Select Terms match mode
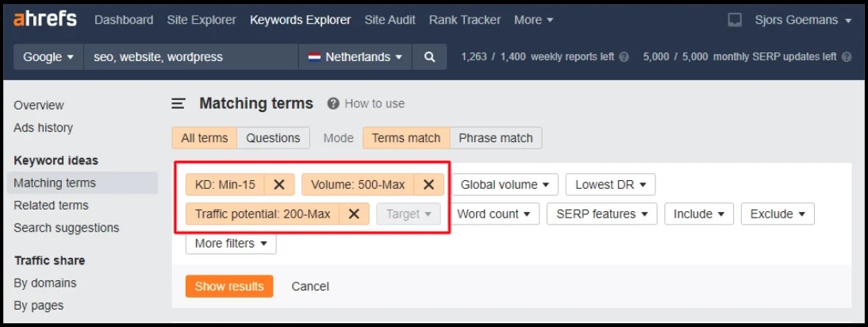The image size is (868, 327). [406, 138]
